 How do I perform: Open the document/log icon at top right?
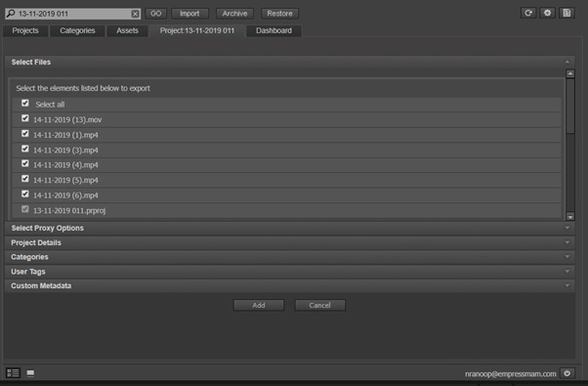(567, 13)
